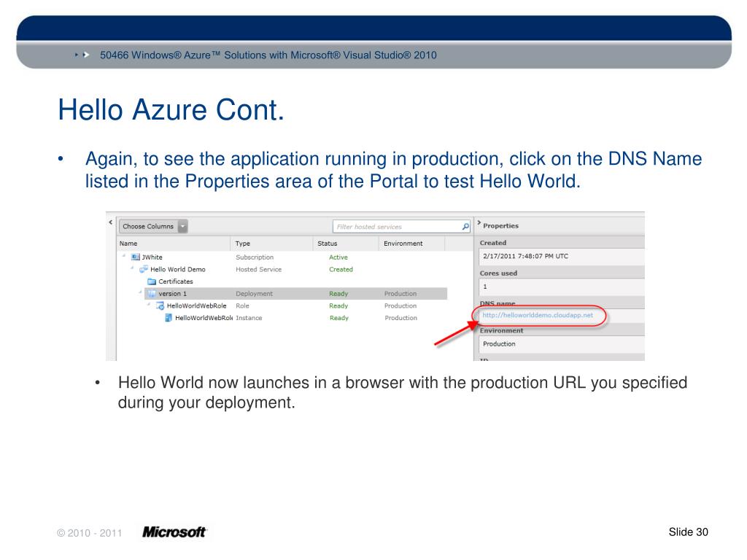
Task: Collapse the HelloWorldWebRole role node
Action: (x=148, y=304)
